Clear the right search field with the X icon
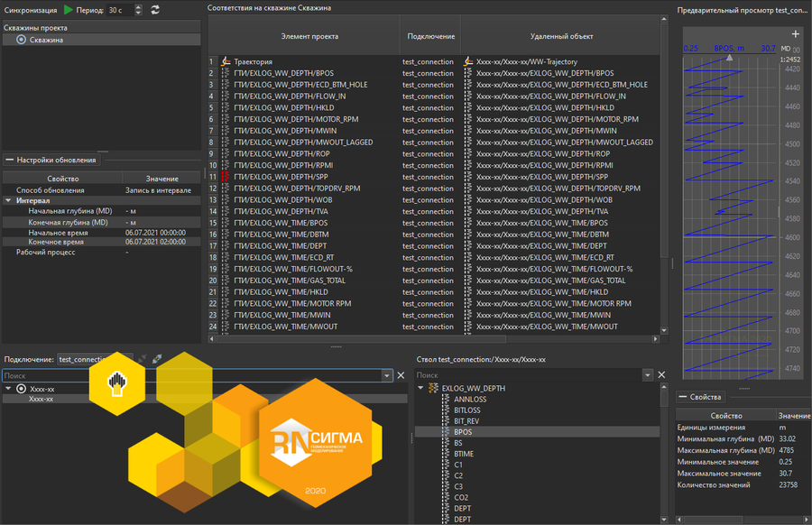The image size is (812, 525). pyautogui.click(x=661, y=375)
